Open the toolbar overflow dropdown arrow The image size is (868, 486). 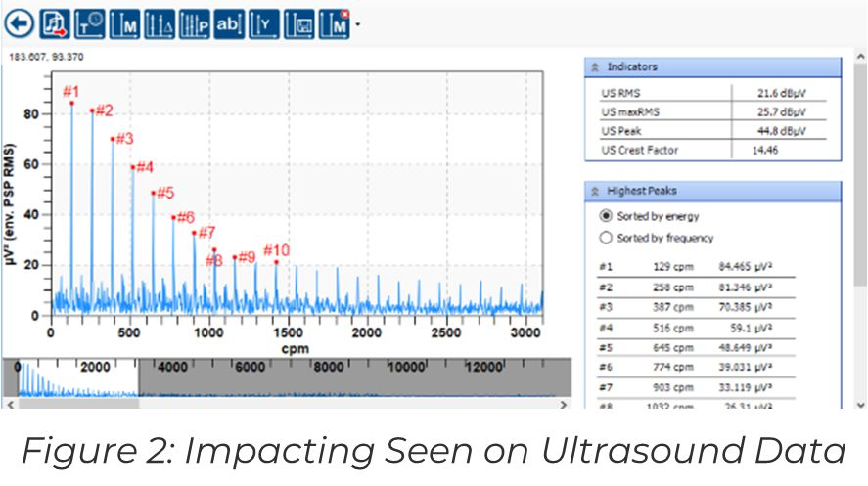click(357, 24)
